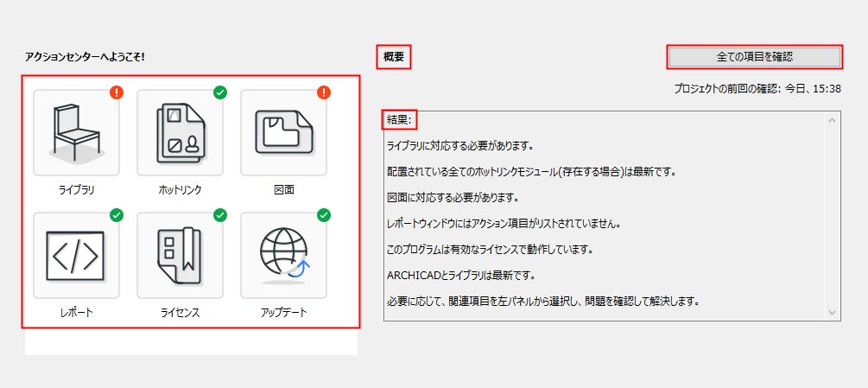The width and height of the screenshot is (868, 388).
Task: Click results scrollbar up arrow
Action: [832, 119]
